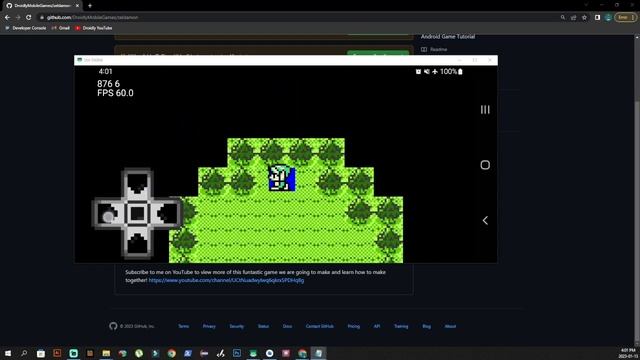Image resolution: width=640 pixels, height=360 pixels.
Task: Open Chrome side panel icon
Action: 597,18
